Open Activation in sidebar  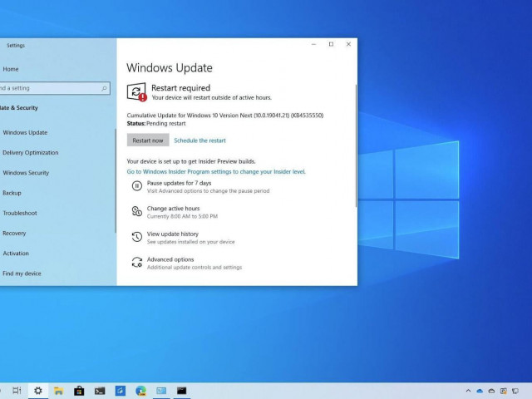coord(16,253)
